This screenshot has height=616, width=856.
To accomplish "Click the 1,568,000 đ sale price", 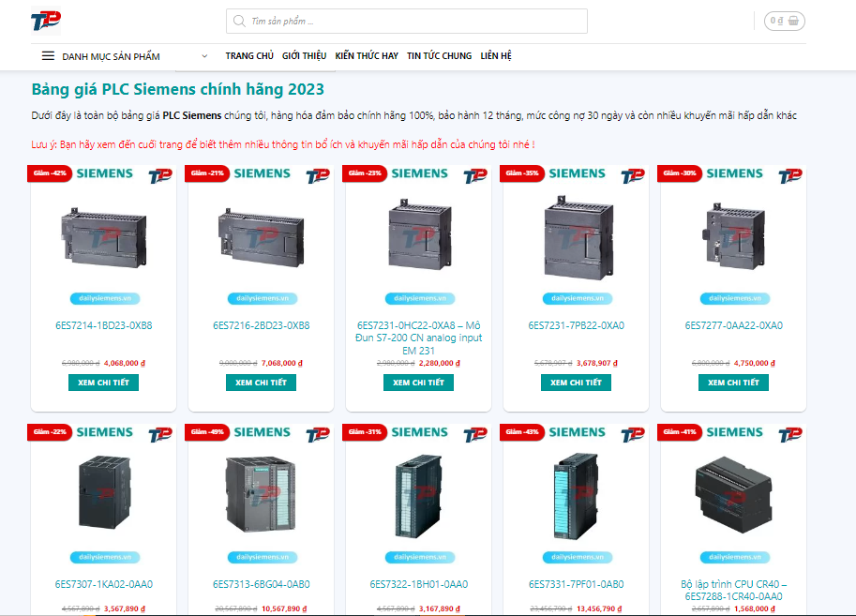I will click(x=755, y=608).
